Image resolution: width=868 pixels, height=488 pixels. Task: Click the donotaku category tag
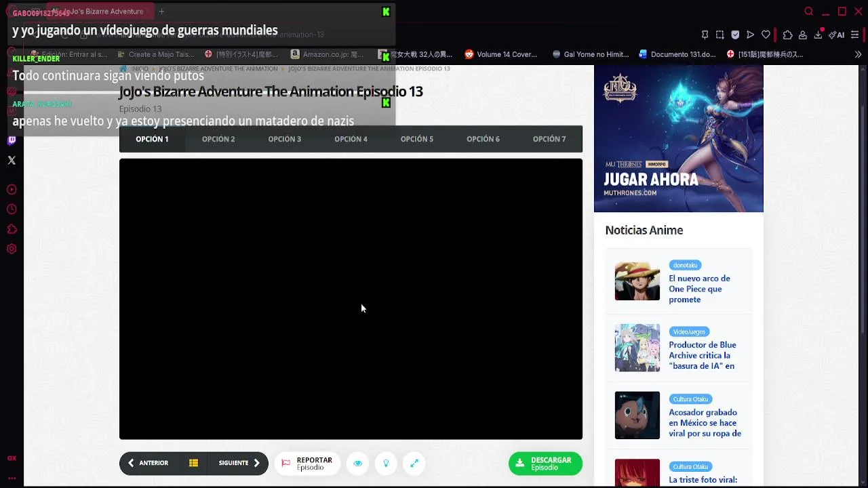coord(685,265)
